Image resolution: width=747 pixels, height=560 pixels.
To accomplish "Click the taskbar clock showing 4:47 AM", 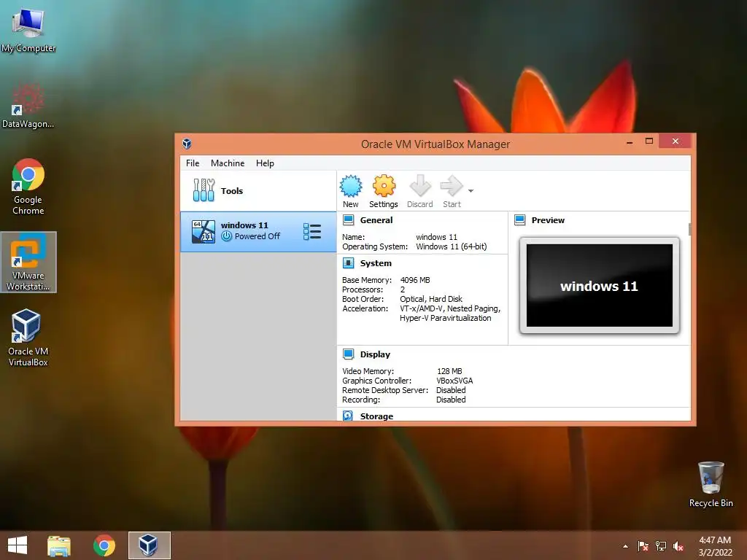I will (715, 545).
